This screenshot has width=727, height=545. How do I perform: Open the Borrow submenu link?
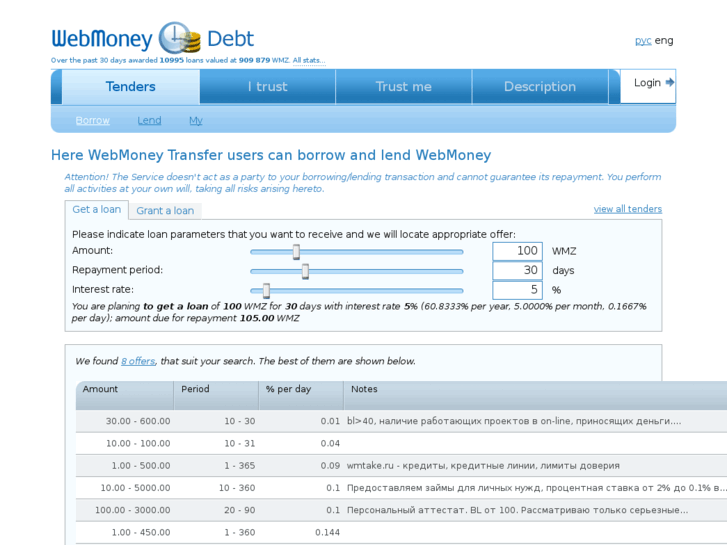pyautogui.click(x=93, y=121)
